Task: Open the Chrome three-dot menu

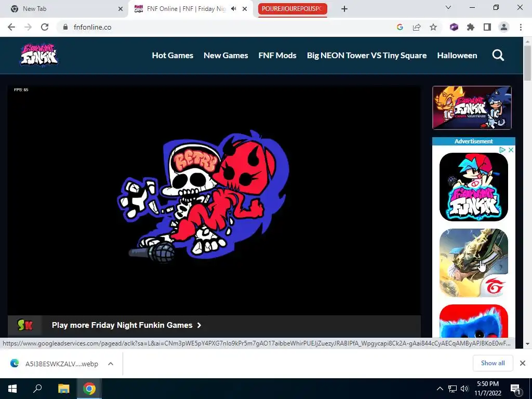Action: click(x=521, y=27)
